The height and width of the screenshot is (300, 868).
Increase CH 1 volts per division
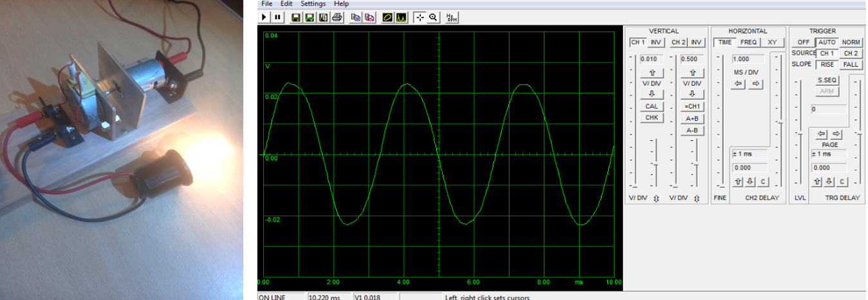(x=651, y=73)
